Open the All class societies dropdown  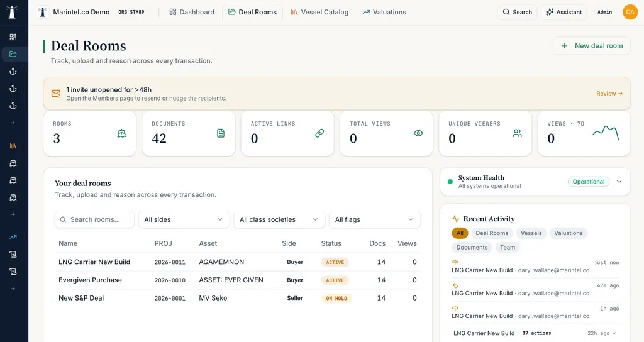279,219
